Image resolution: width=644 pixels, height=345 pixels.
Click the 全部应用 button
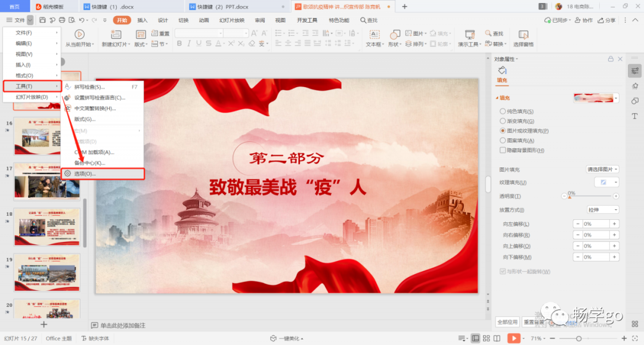coord(507,322)
